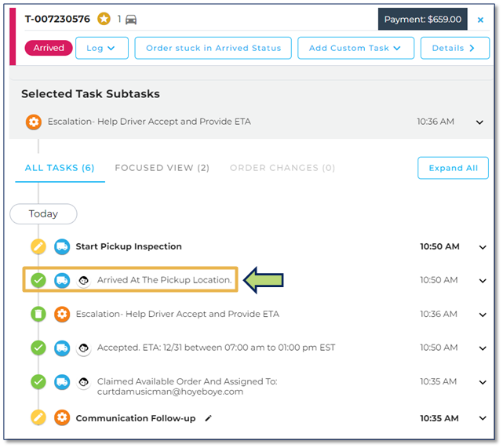This screenshot has width=503, height=448.
Task: Click the gold star icon beside T-007230576
Action: coord(104,19)
